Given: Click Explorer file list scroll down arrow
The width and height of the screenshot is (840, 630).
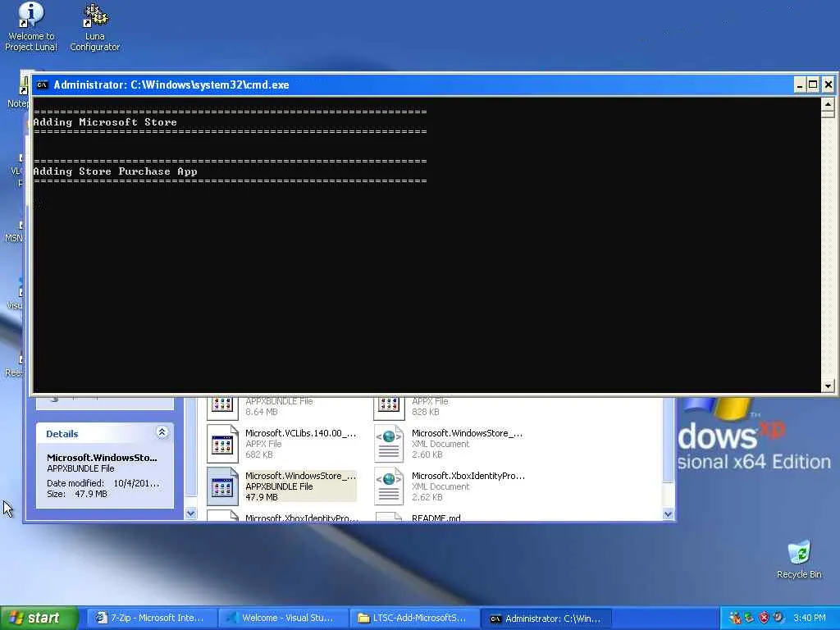Looking at the screenshot, I should pos(668,514).
